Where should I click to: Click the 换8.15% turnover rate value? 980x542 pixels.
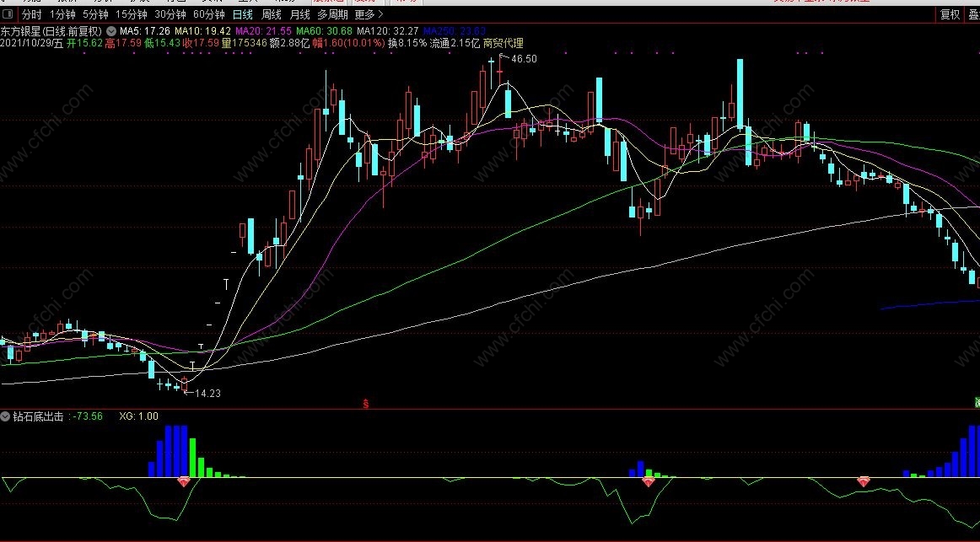point(407,43)
